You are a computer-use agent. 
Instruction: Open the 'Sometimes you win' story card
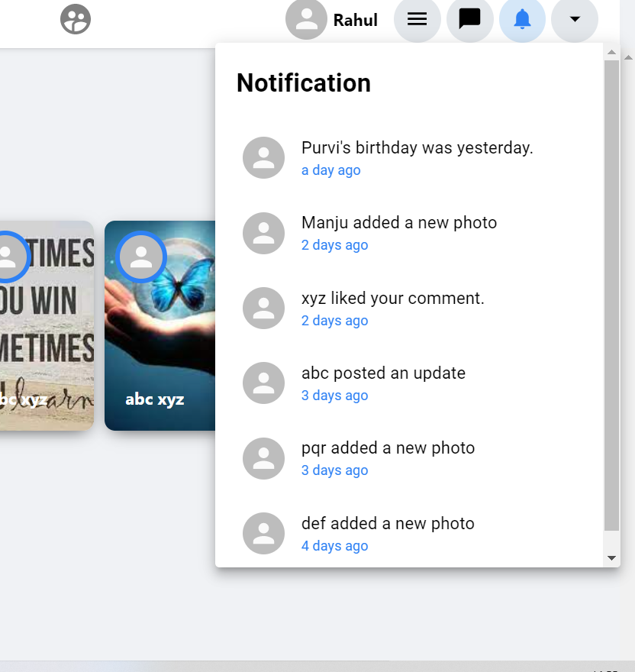[47, 326]
